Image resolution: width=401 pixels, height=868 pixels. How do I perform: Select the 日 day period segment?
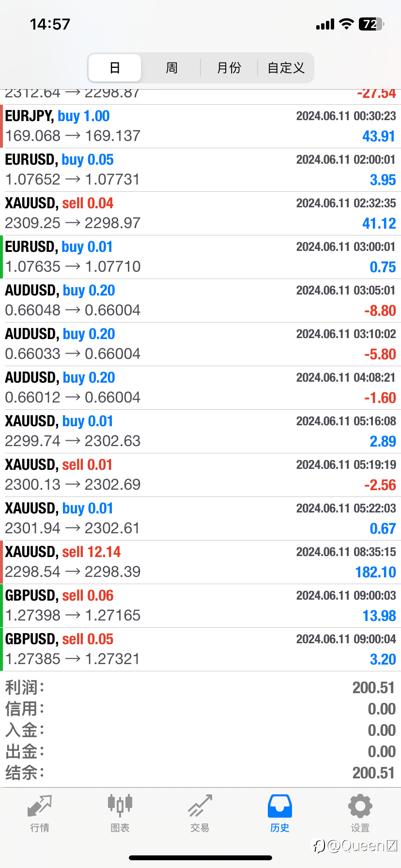115,68
